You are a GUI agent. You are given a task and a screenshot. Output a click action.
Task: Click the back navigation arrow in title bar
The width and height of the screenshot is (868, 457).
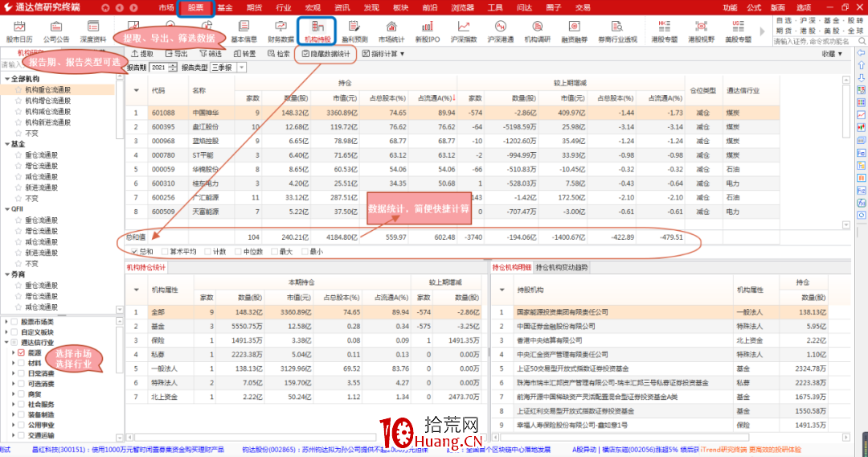(120, 8)
